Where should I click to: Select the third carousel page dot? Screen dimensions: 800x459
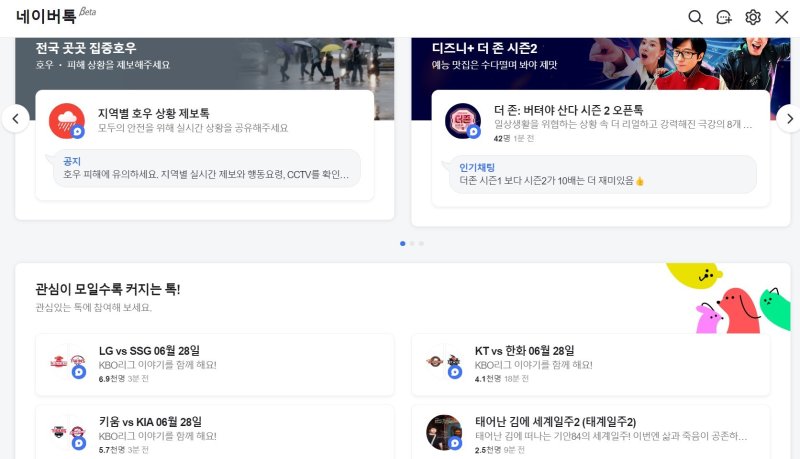tap(421, 243)
